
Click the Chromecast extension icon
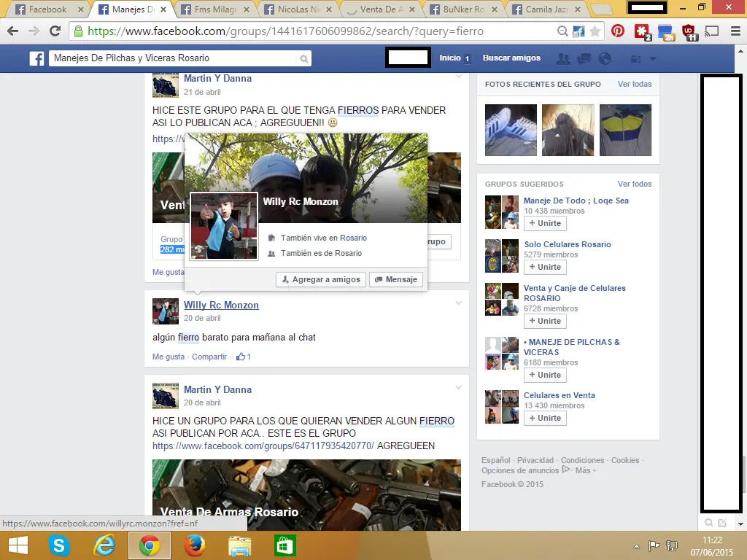(x=711, y=31)
